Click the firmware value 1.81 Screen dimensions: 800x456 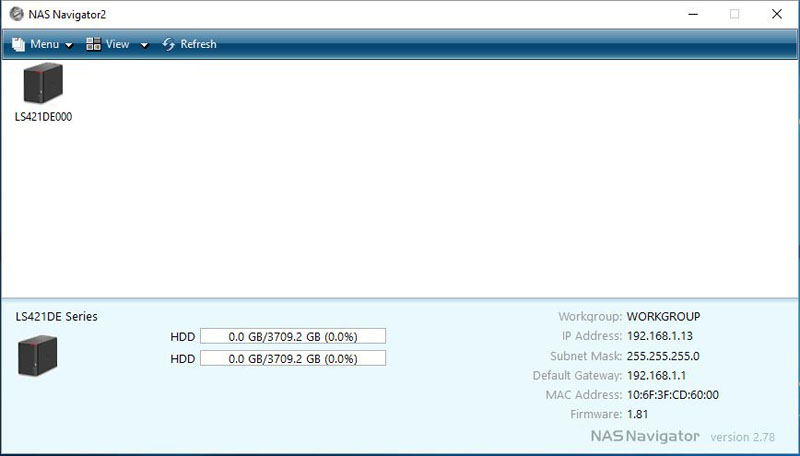click(637, 414)
